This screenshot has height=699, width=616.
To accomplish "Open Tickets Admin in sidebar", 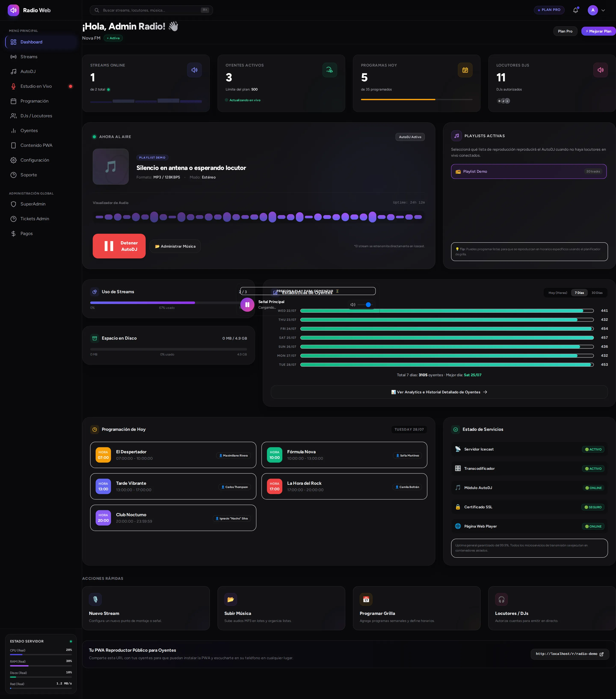I will pyautogui.click(x=41, y=219).
